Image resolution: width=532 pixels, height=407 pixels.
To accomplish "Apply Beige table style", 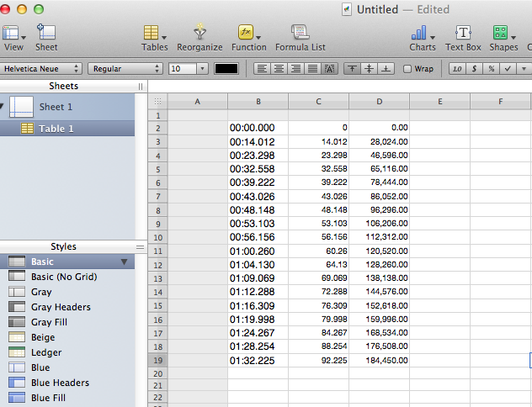I will [x=67, y=337].
